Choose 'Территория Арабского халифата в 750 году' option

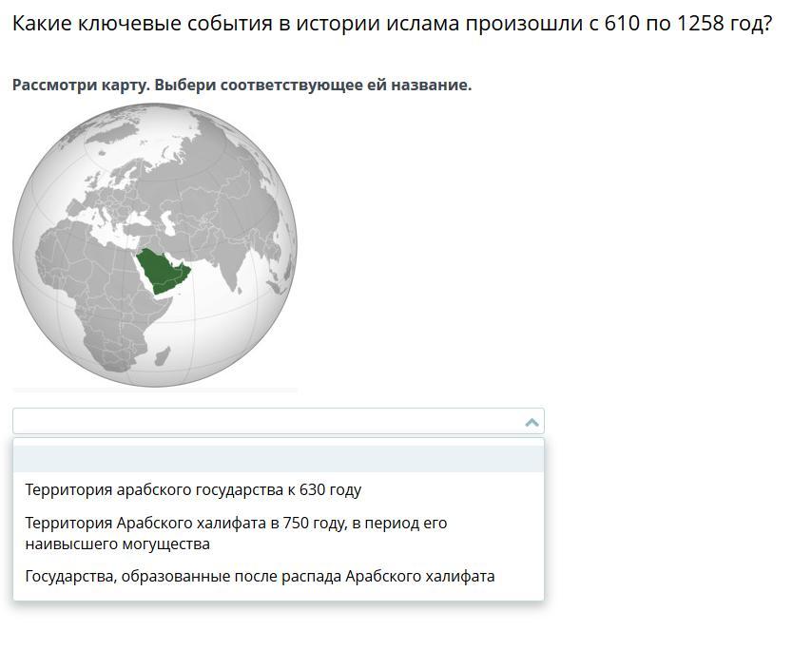[278, 533]
